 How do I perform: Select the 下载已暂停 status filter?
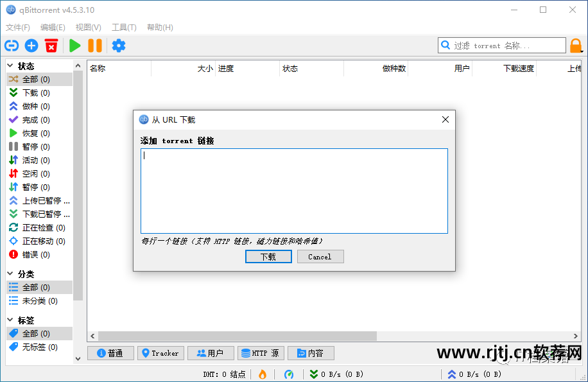pos(39,214)
